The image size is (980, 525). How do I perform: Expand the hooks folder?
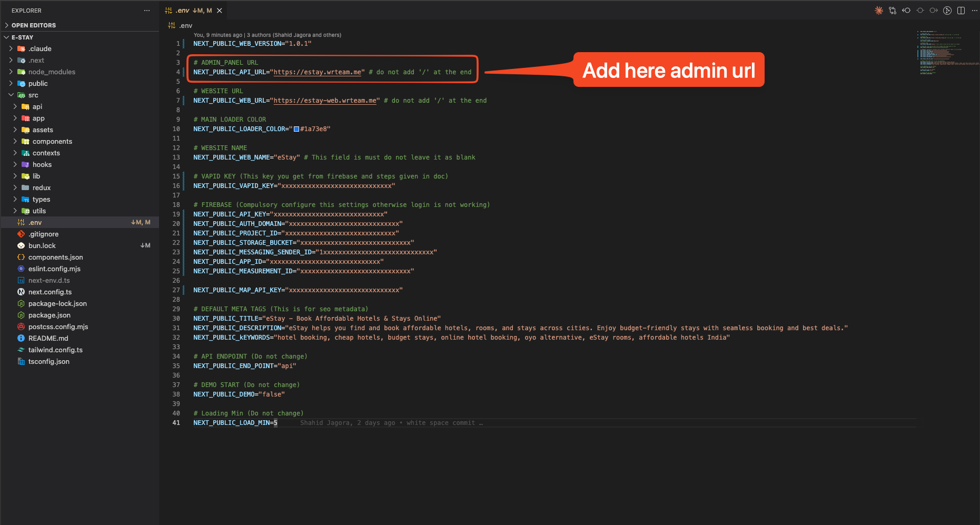42,164
